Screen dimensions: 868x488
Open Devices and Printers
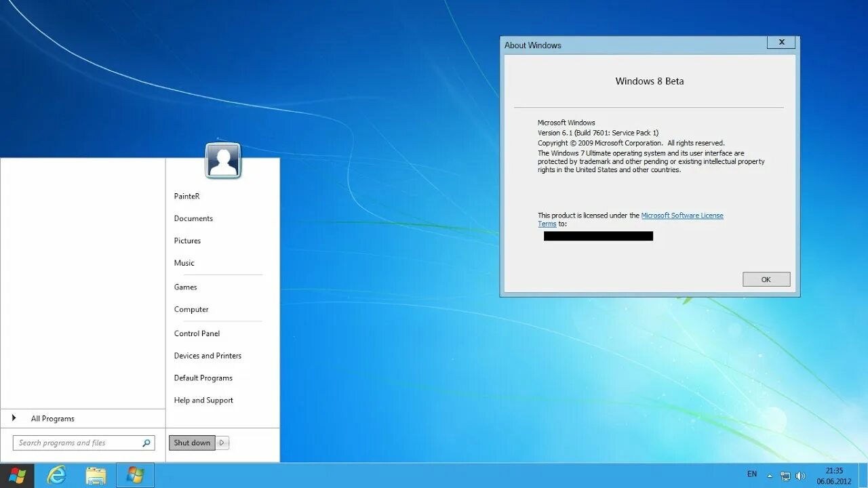[x=208, y=356]
